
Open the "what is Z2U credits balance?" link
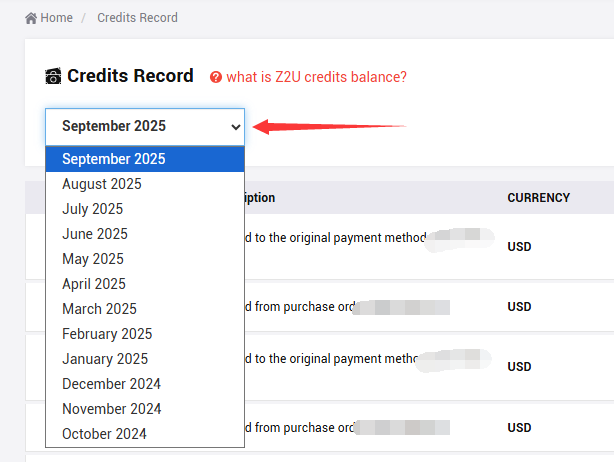(x=316, y=77)
